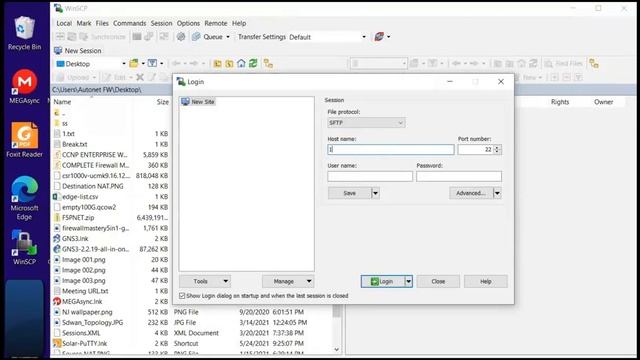640x360 pixels.
Task: Open a New Session tab
Action: click(x=78, y=51)
